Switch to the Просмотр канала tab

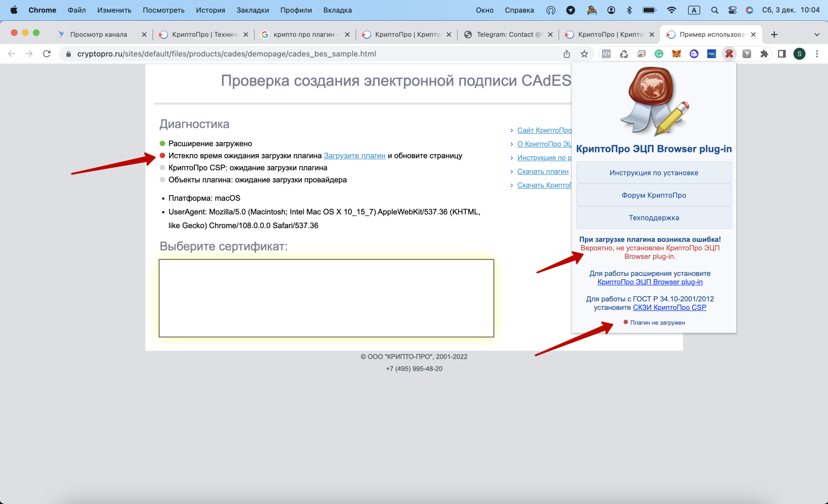click(99, 35)
